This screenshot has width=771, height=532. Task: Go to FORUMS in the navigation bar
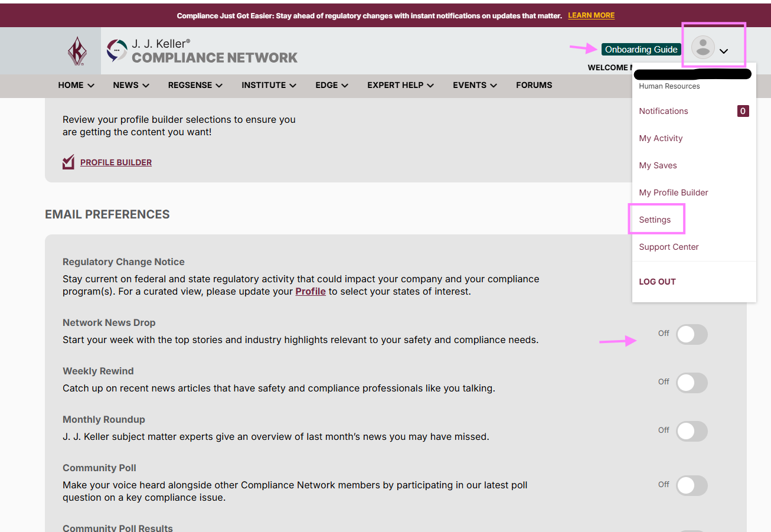534,85
